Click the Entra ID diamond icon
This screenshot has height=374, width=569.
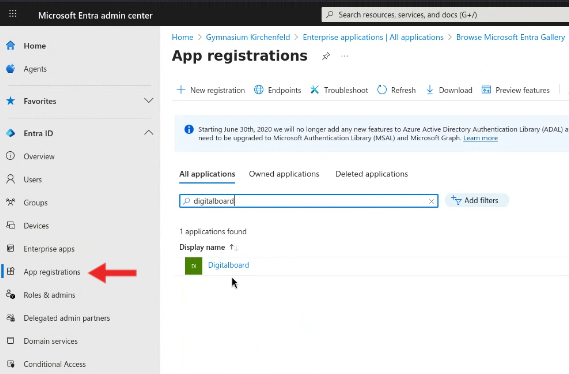(x=11, y=133)
